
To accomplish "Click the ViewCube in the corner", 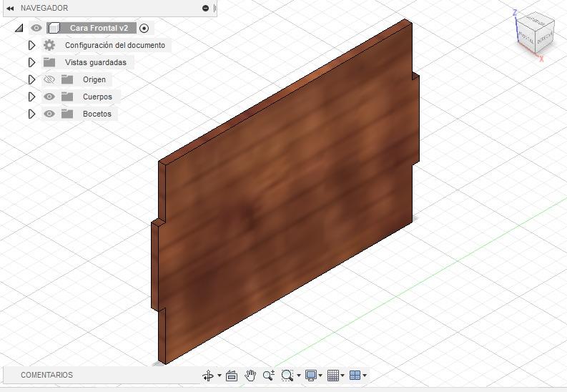I will (x=534, y=32).
